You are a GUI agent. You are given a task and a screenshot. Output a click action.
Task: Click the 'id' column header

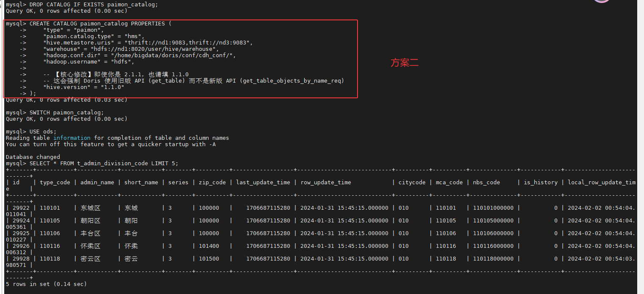16,183
